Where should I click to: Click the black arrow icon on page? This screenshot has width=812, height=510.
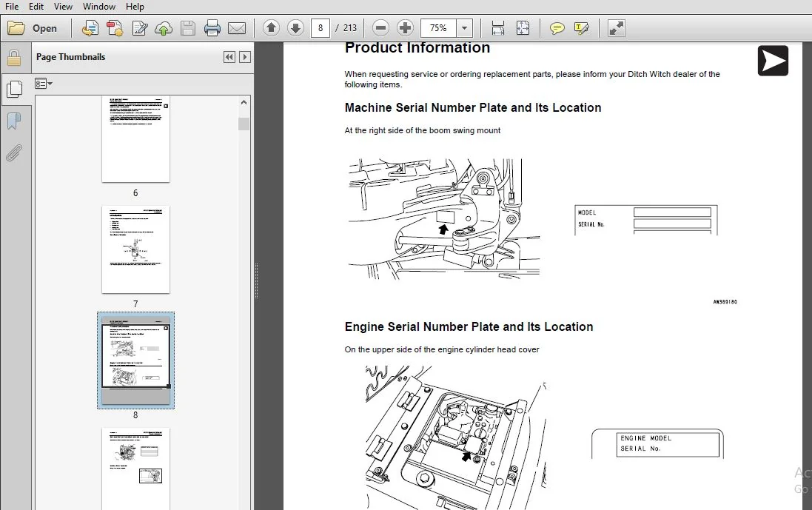click(774, 61)
